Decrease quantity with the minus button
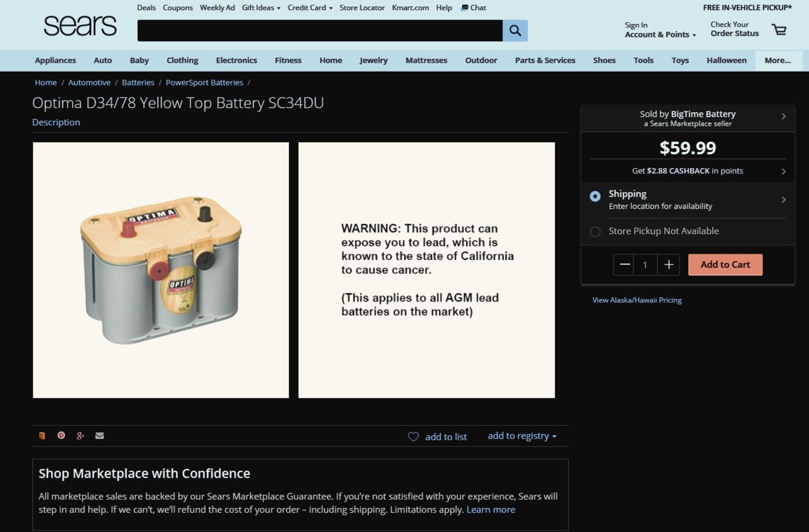This screenshot has width=809, height=532. [x=625, y=264]
